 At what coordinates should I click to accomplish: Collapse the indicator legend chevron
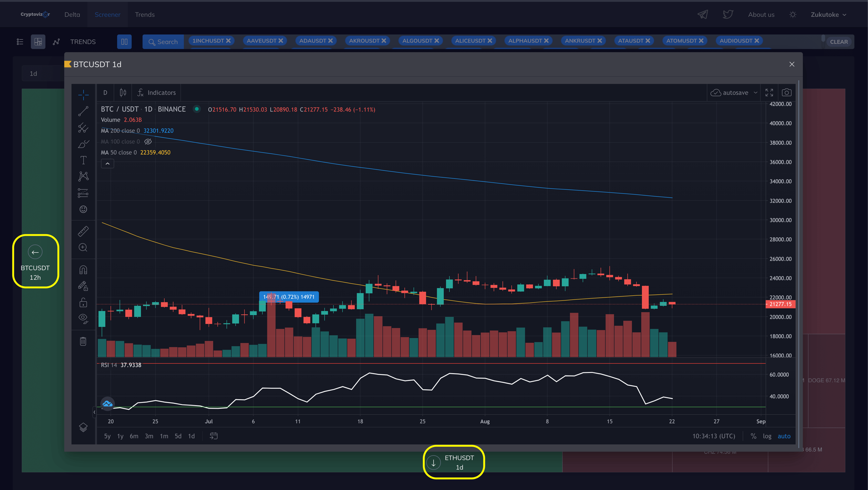click(107, 163)
